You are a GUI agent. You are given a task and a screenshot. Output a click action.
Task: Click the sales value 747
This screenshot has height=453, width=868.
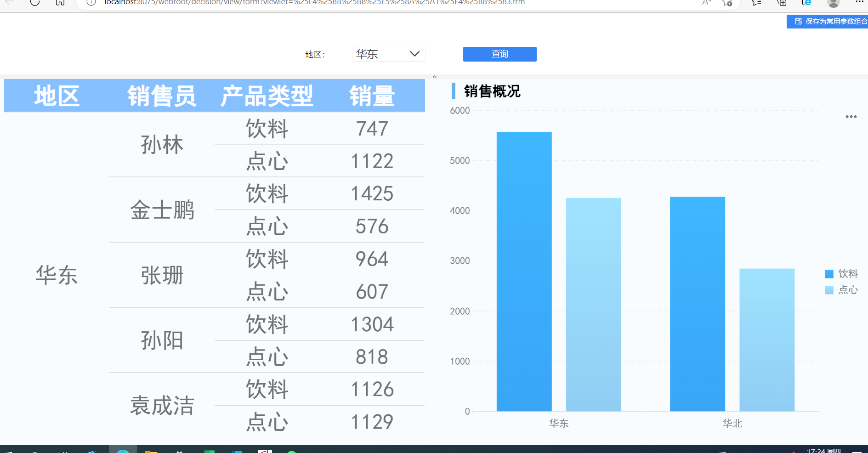(x=372, y=129)
